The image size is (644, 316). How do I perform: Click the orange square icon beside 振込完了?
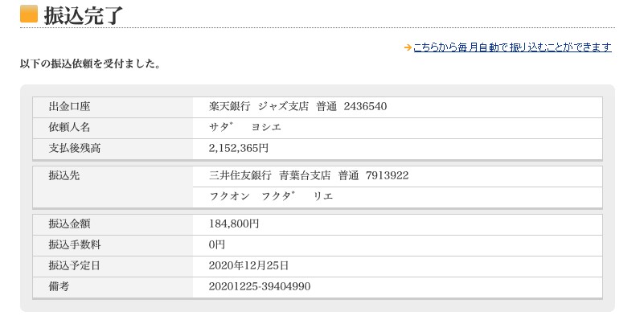coord(29,14)
